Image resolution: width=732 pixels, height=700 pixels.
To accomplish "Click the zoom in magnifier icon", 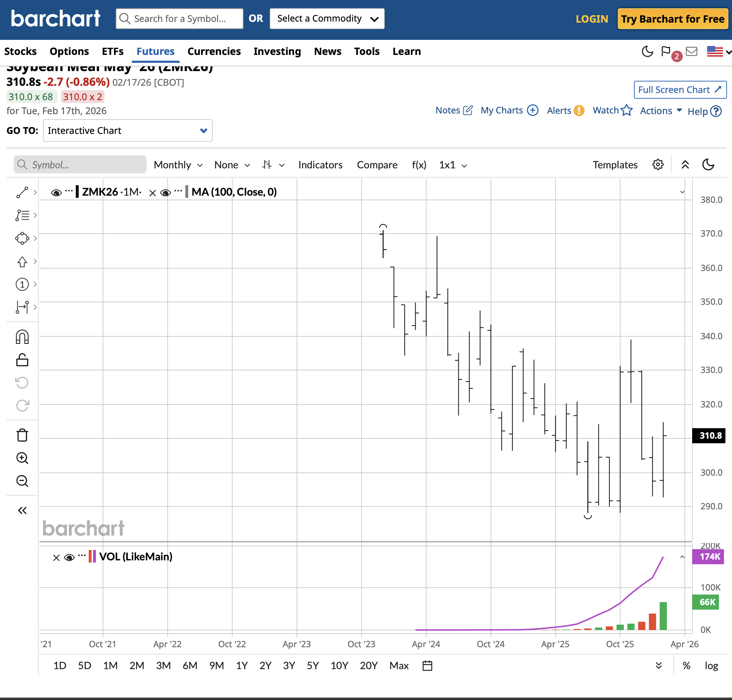I will coord(22,458).
